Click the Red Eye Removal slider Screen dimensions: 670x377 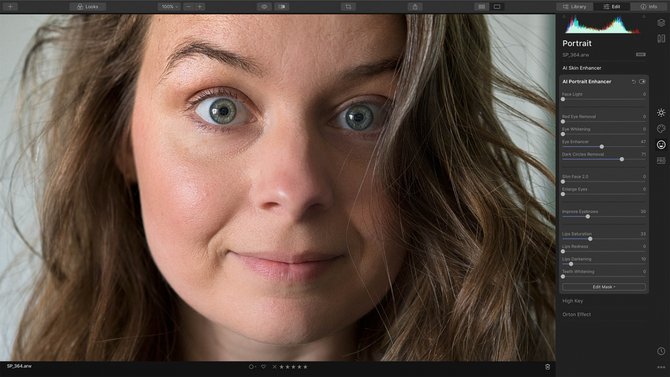(x=604, y=121)
